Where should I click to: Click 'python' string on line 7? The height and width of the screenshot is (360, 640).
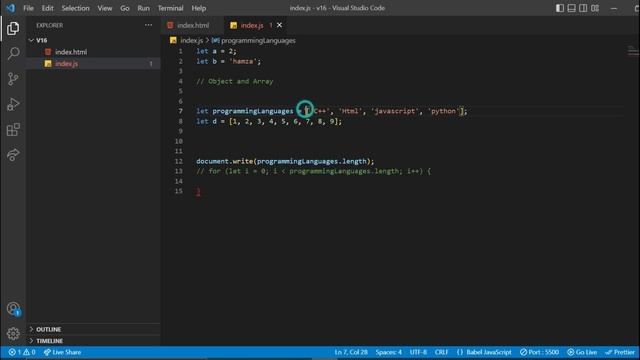pyautogui.click(x=443, y=111)
